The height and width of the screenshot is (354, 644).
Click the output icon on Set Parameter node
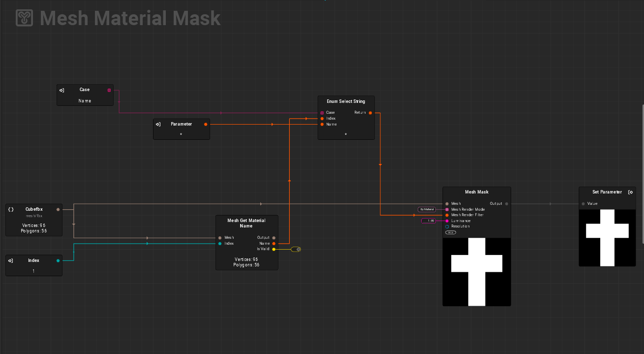630,192
